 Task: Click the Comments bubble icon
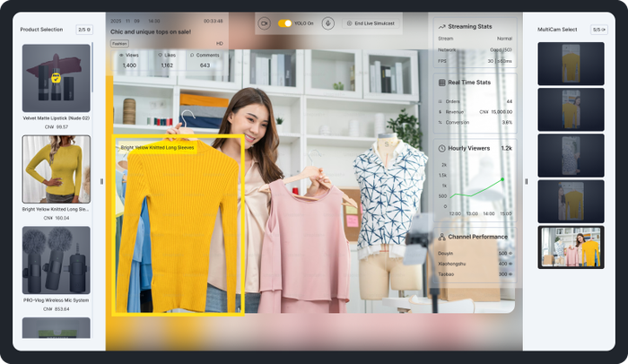(190, 55)
